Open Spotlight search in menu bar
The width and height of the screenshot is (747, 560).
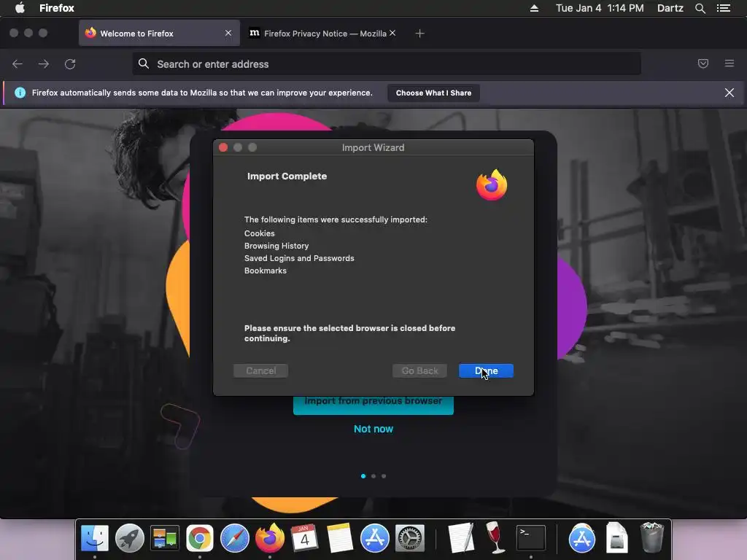pos(700,8)
